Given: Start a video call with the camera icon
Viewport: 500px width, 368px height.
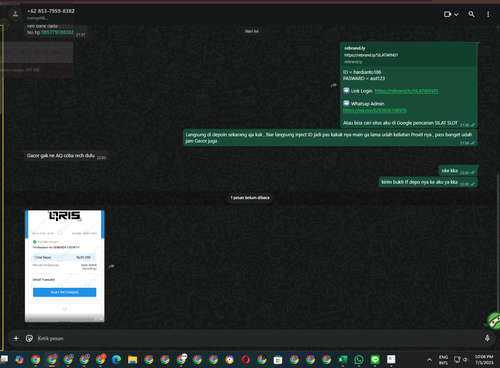Looking at the screenshot, I should point(447,14).
